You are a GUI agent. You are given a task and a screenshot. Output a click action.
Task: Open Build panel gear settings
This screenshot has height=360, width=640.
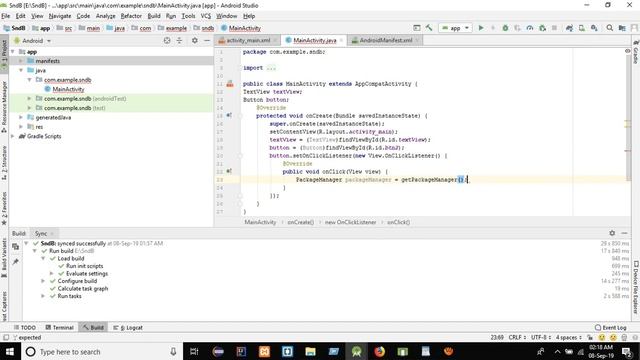612,233
